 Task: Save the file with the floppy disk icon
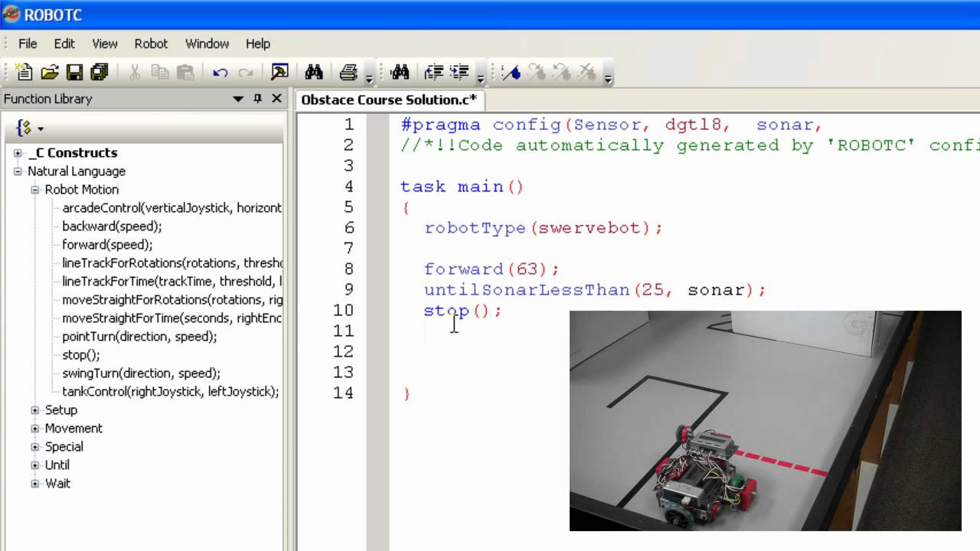coord(74,73)
